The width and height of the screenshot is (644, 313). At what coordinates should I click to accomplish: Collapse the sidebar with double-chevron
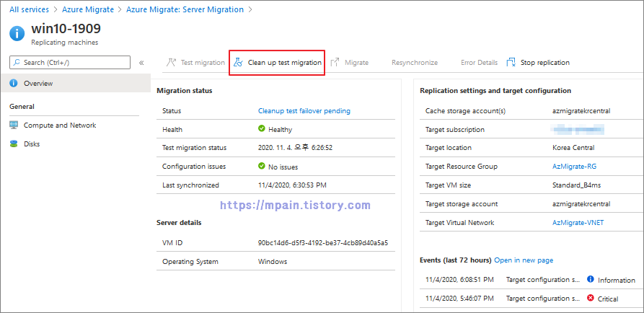(x=141, y=63)
